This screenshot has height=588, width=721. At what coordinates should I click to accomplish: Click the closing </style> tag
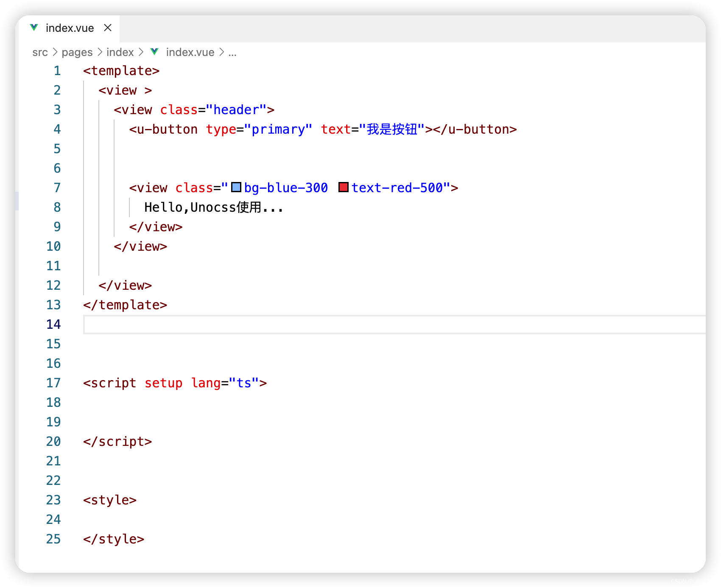114,539
